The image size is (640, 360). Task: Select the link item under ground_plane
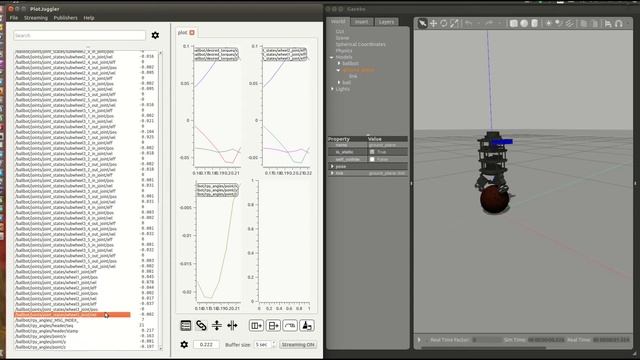coord(353,76)
